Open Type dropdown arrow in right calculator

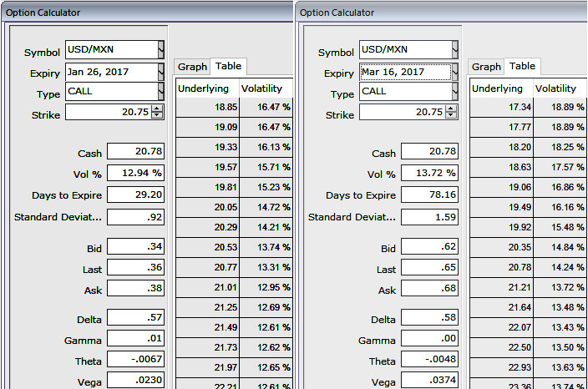point(455,91)
